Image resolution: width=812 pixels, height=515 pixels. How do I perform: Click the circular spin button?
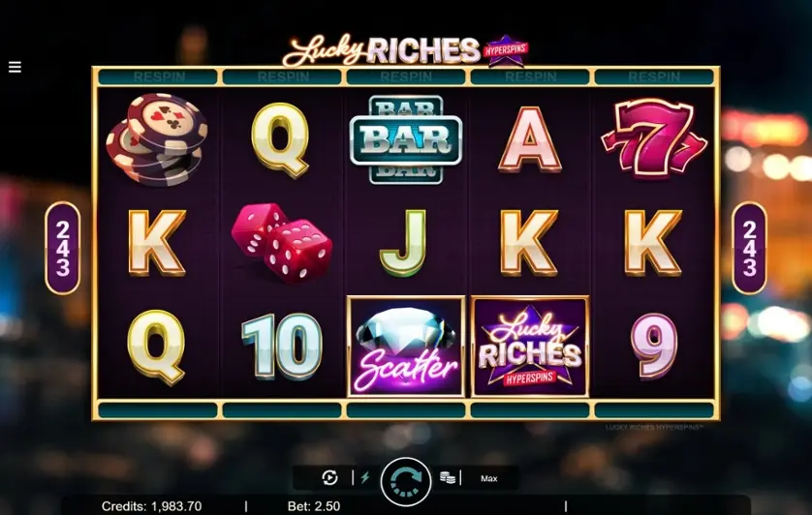pos(405,481)
